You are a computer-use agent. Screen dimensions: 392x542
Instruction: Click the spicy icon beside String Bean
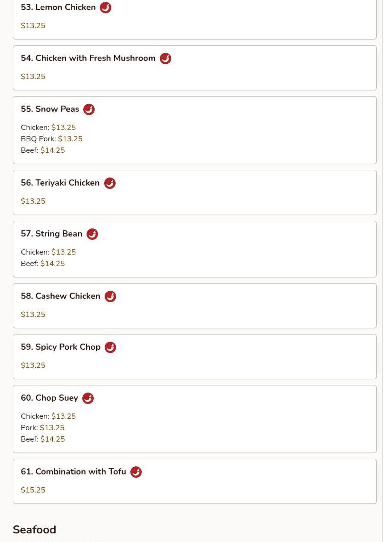92,234
